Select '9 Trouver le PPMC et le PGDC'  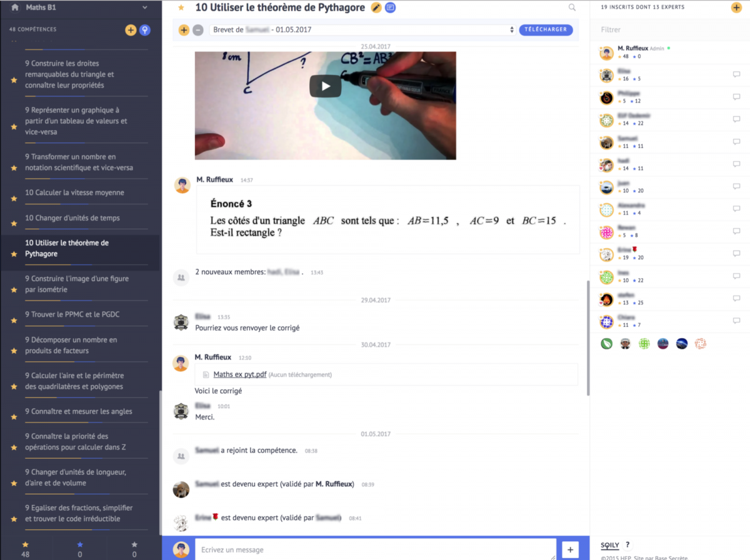click(72, 314)
